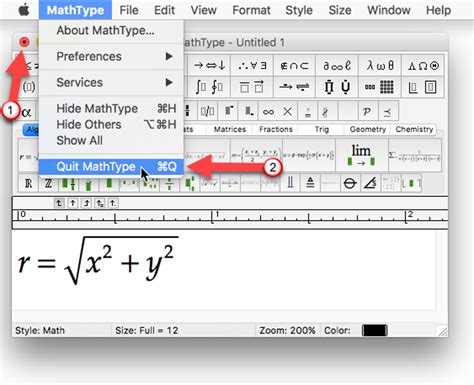The image size is (474, 385).
Task: Insert the parallel lines symbol
Action: (290, 183)
